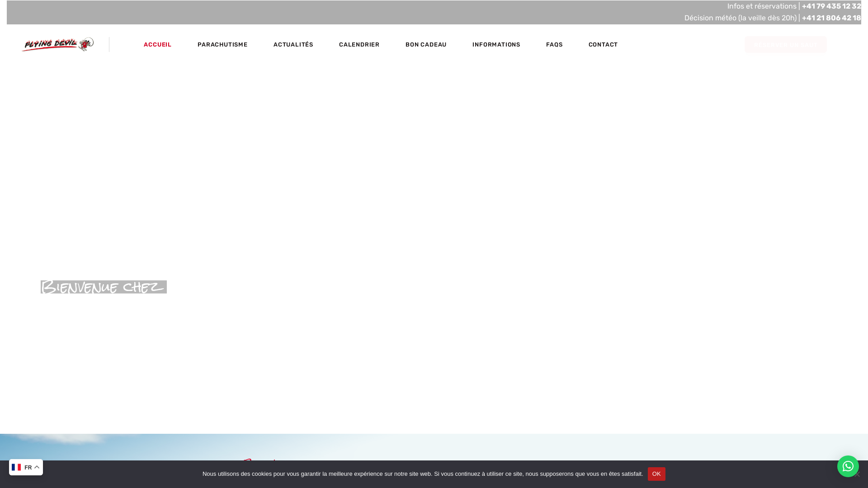Expand the Informations menu
This screenshot has width=868, height=488.
(x=496, y=45)
